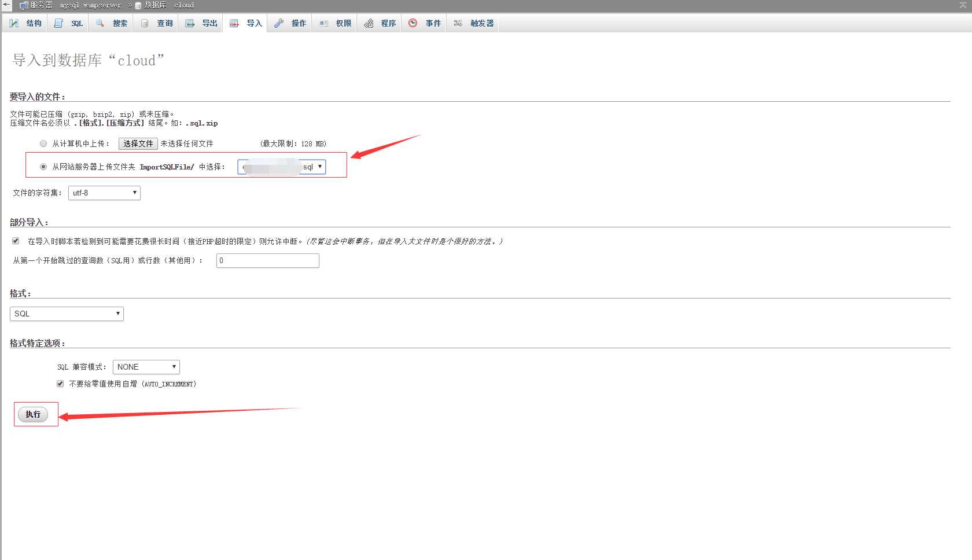Image resolution: width=972 pixels, height=560 pixels.
Task: Select the 从计算机中上传 radio button
Action: (x=43, y=143)
